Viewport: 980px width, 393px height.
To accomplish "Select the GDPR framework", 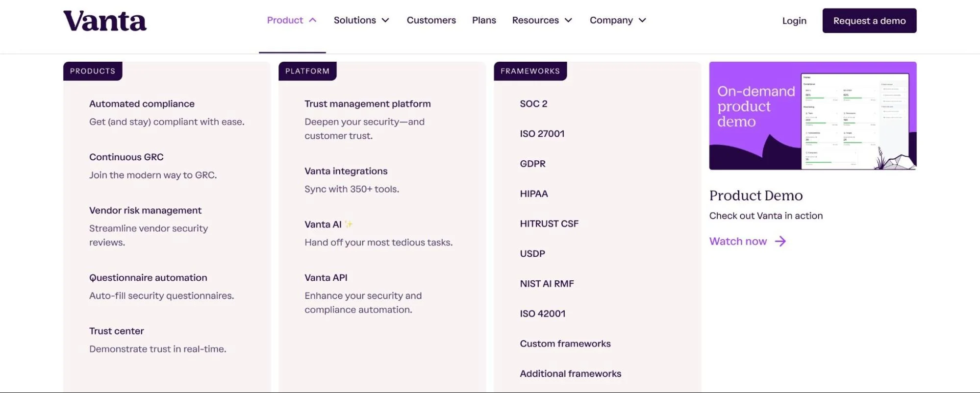I will coord(532,164).
